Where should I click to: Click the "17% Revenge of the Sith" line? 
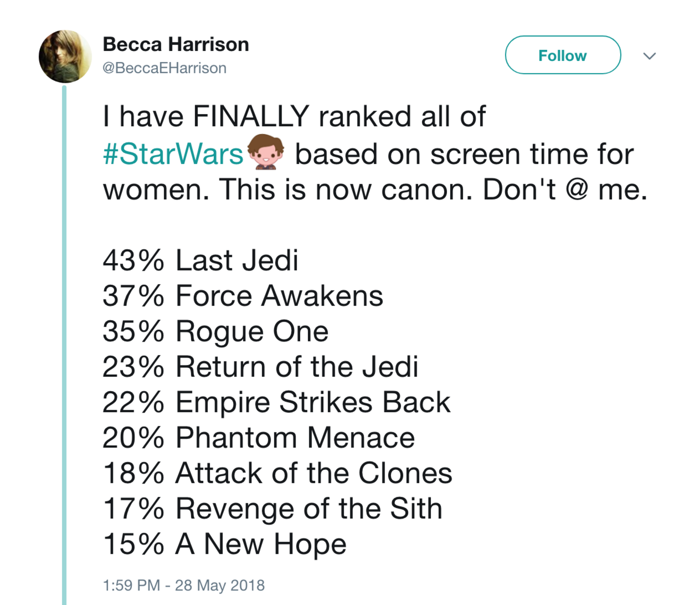(x=272, y=509)
